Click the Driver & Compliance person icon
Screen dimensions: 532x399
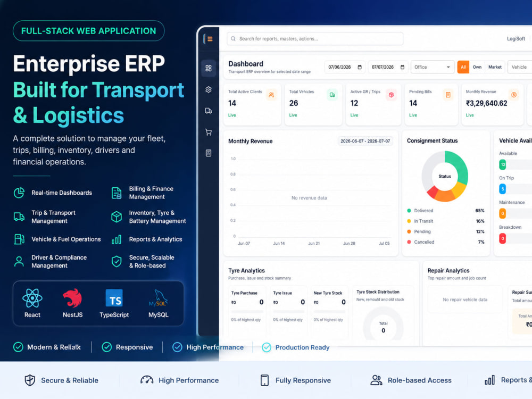click(x=19, y=261)
